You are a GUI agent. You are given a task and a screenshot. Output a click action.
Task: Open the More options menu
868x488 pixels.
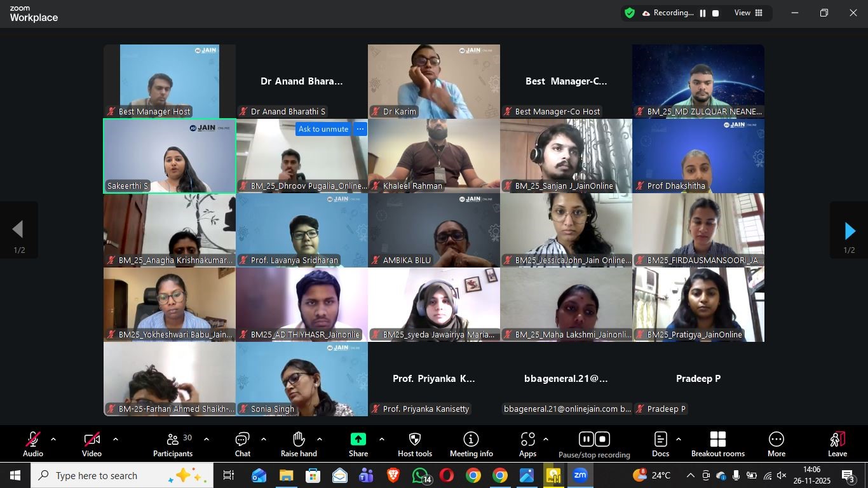coord(776,444)
